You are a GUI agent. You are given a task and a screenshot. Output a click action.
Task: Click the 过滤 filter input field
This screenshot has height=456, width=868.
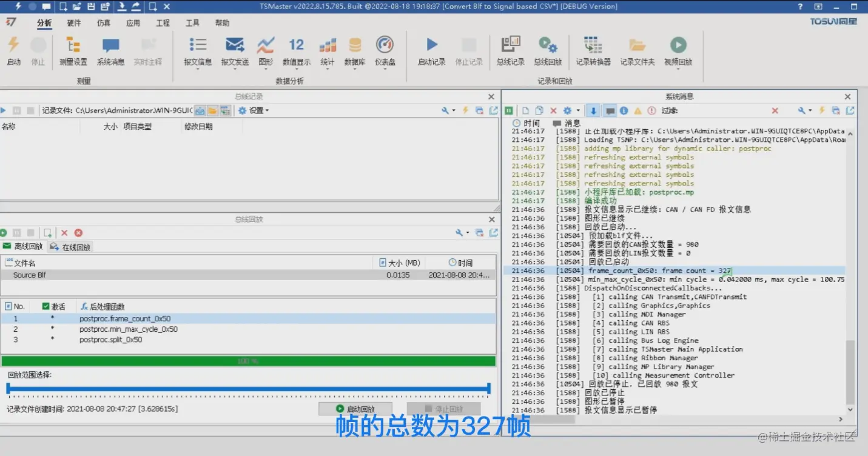(724, 111)
